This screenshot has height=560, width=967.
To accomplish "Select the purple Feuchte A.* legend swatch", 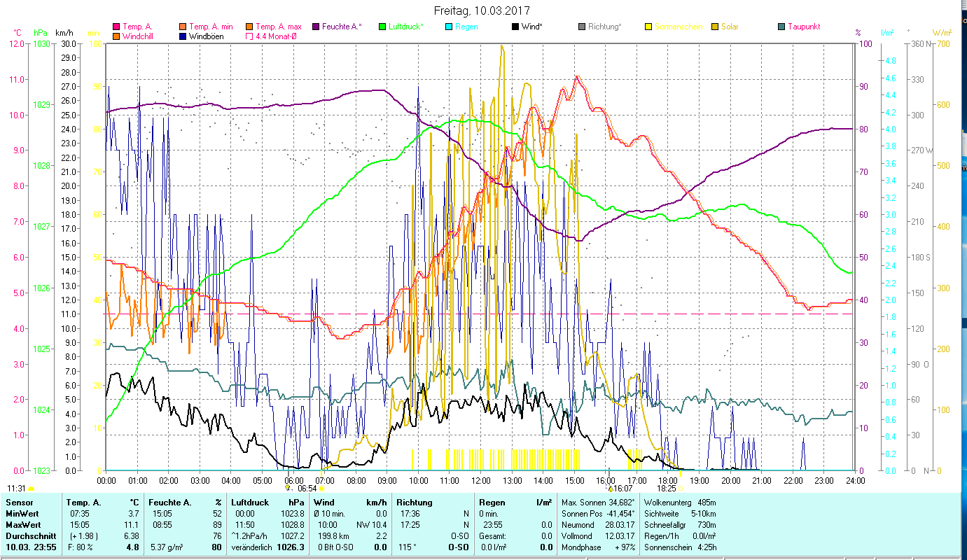I will pyautogui.click(x=315, y=27).
